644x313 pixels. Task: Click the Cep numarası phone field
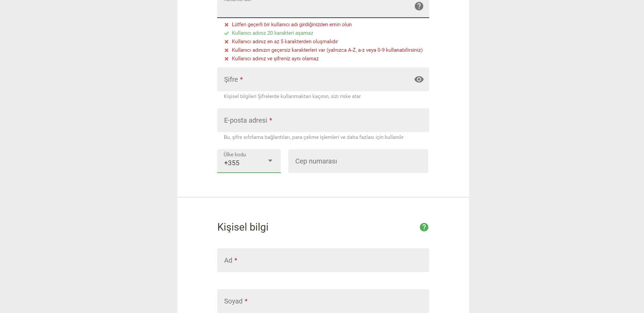coord(358,161)
